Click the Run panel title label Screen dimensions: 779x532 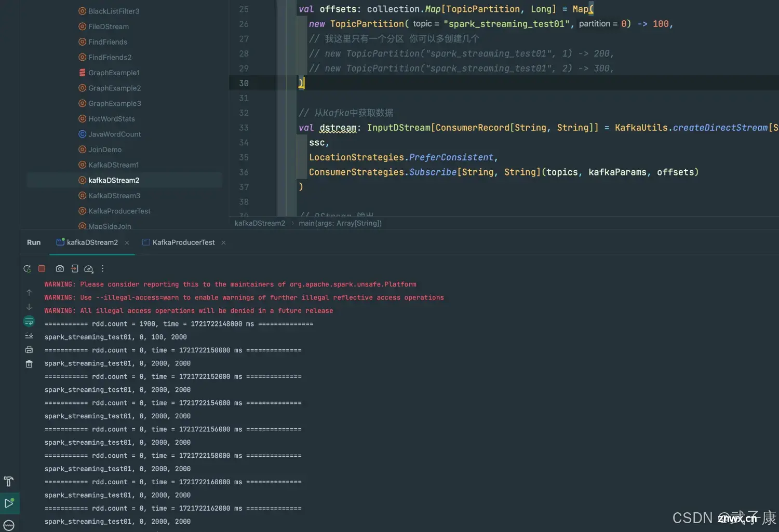point(34,242)
